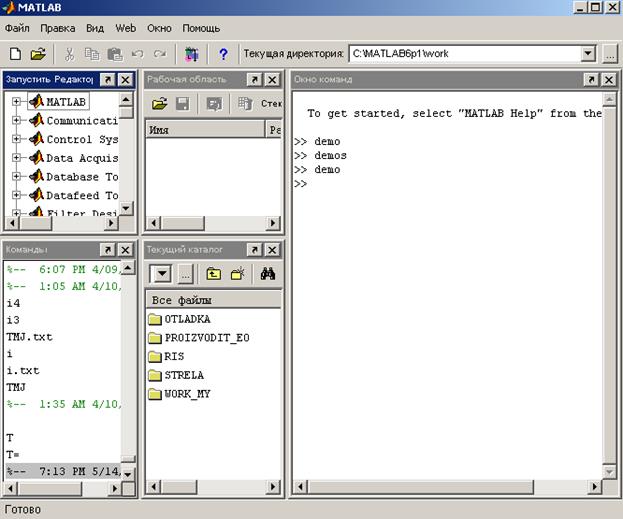The height and width of the screenshot is (519, 623).
Task: Expand the MATLAB tree node
Action: 16,102
